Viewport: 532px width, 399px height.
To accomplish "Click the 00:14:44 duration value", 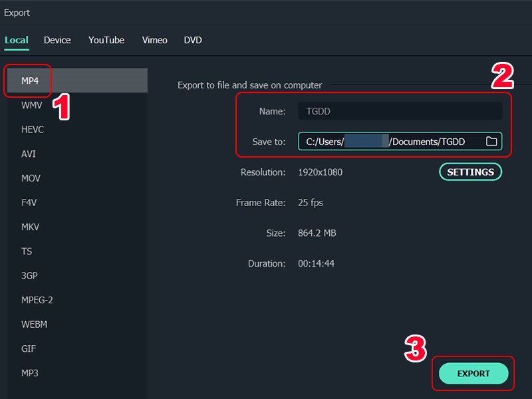I will pyautogui.click(x=316, y=263).
